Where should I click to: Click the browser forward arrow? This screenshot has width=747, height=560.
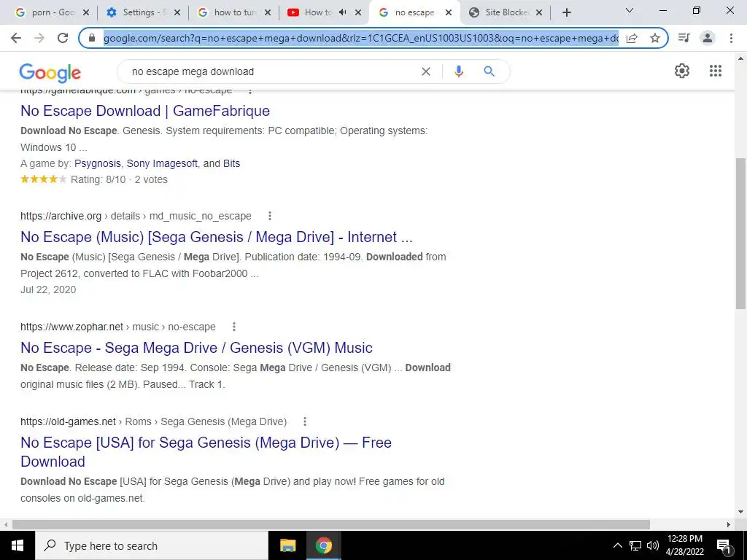click(39, 38)
